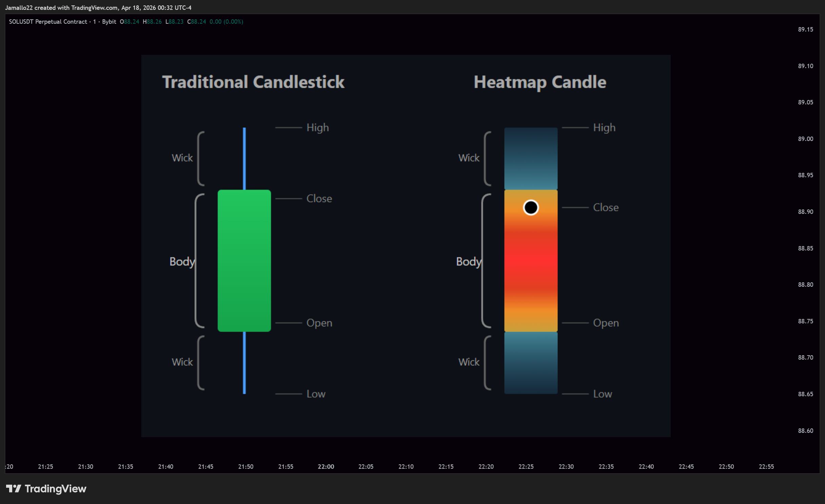
Task: Click 22:50 on the time axis
Action: pyautogui.click(x=726, y=467)
